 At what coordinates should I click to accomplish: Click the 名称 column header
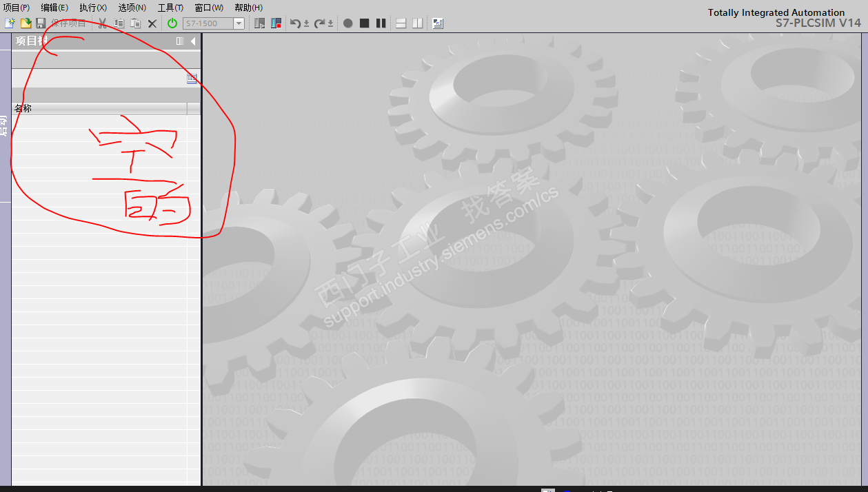[99, 108]
